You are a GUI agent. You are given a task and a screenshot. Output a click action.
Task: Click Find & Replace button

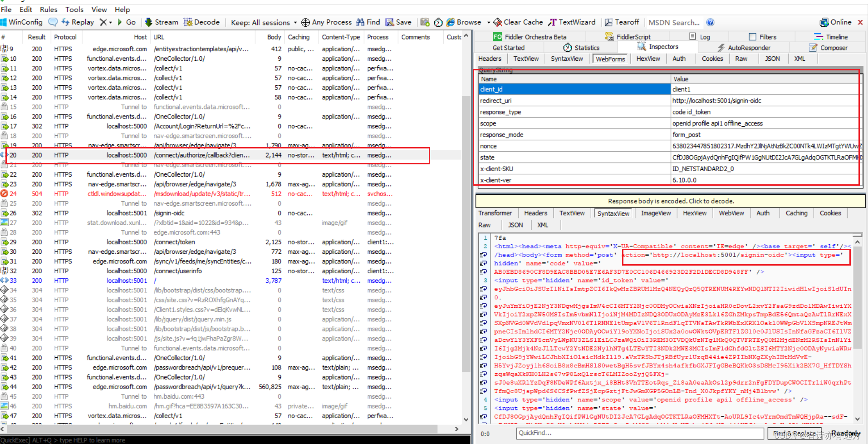pyautogui.click(x=794, y=434)
